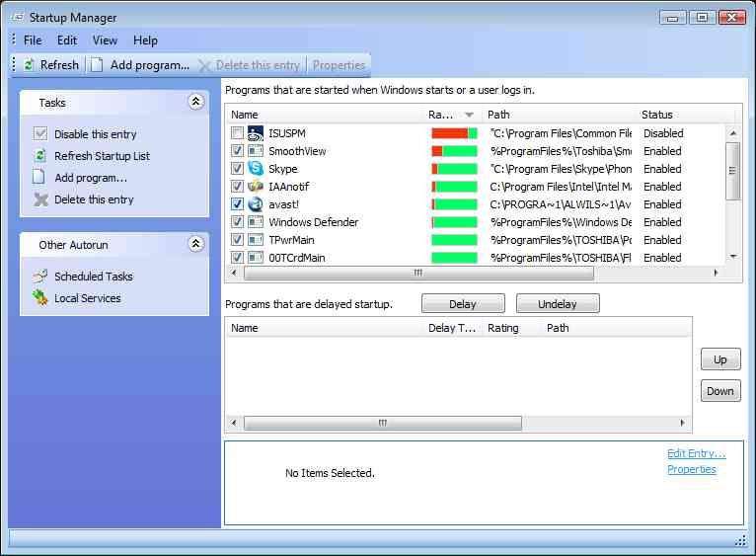The height and width of the screenshot is (556, 756).
Task: Minimize the Startup Manager window
Action: (x=673, y=18)
